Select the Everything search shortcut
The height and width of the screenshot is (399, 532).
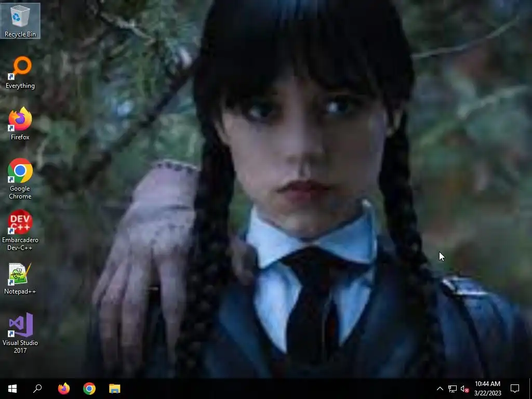click(x=20, y=73)
